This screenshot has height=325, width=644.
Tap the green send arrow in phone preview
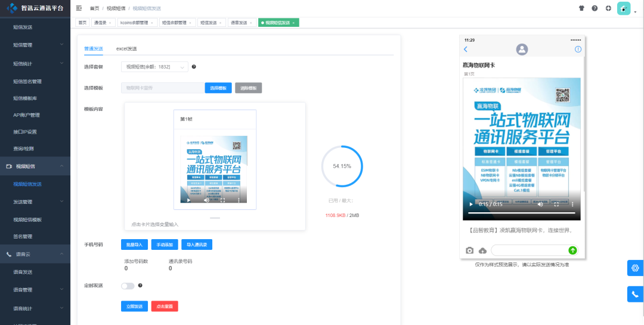pyautogui.click(x=572, y=250)
